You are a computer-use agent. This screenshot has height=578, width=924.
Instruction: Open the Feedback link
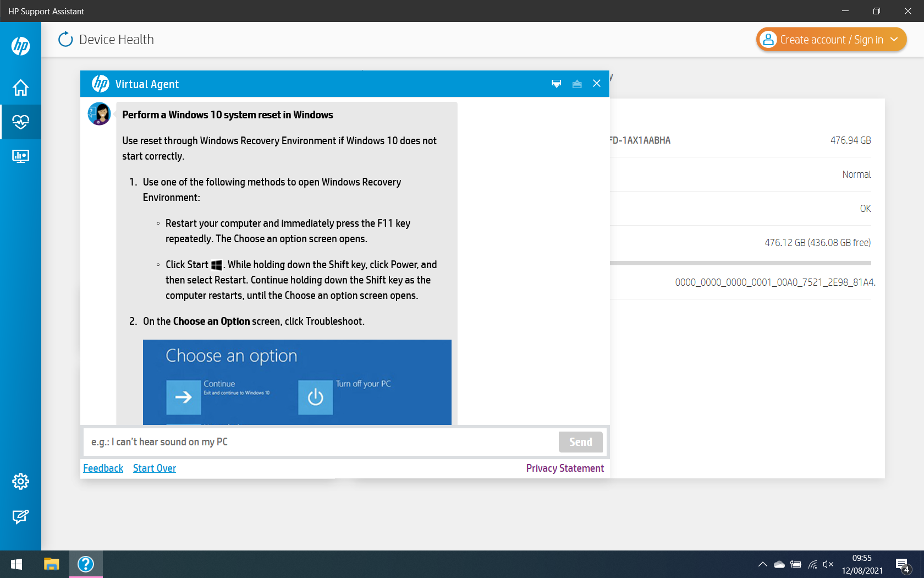[103, 468]
